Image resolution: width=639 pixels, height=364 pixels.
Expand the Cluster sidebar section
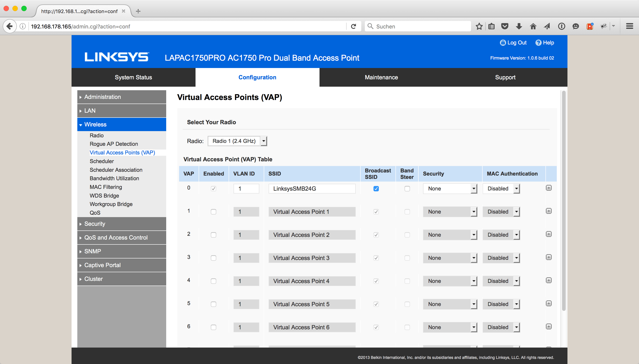[x=122, y=279]
